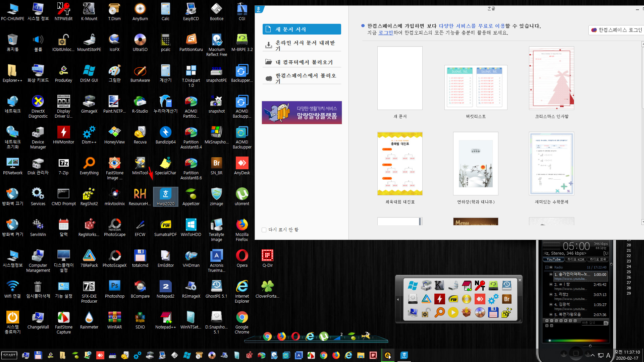
Task: Click the Opera icon in bottom dock bar
Action: [296, 336]
